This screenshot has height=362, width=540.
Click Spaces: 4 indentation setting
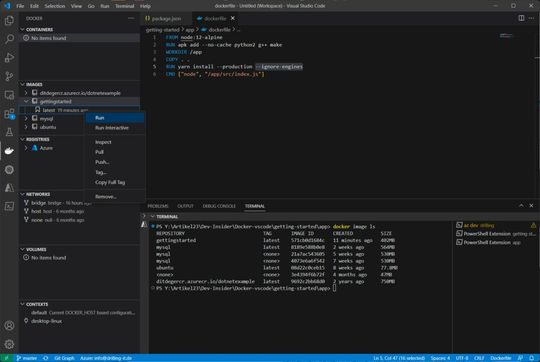click(x=440, y=358)
